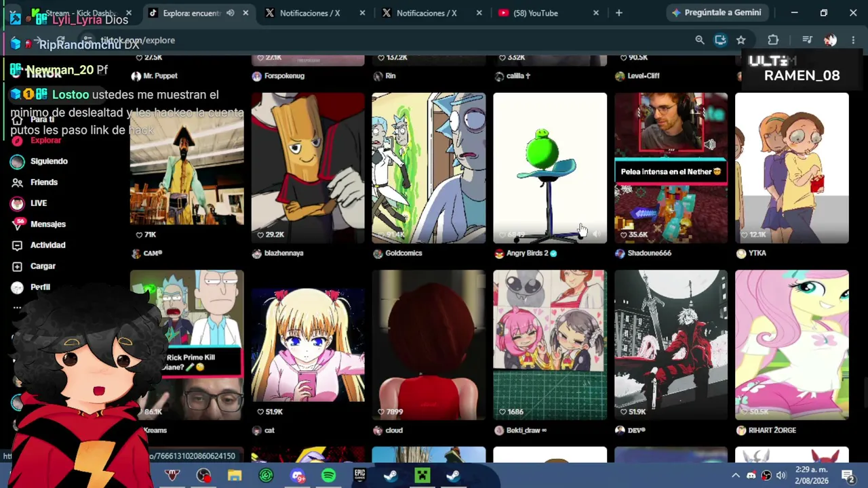Open the Chrome profile avatar
Image resolution: width=868 pixels, height=488 pixels.
(830, 40)
